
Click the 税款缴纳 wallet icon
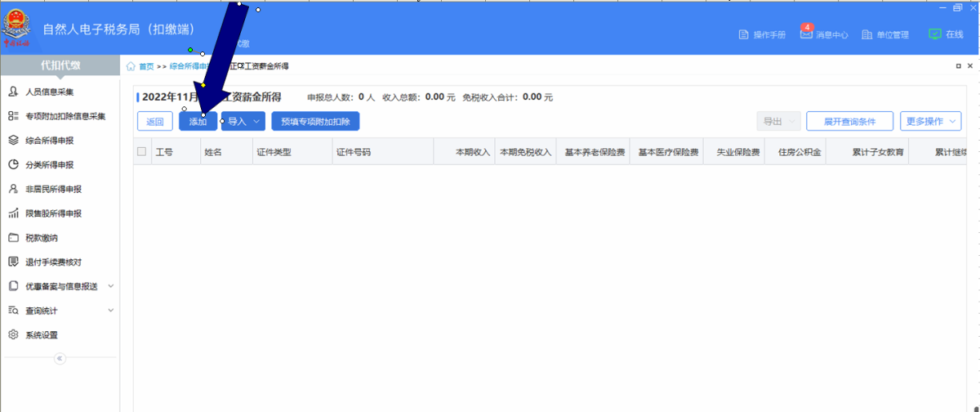(x=13, y=238)
